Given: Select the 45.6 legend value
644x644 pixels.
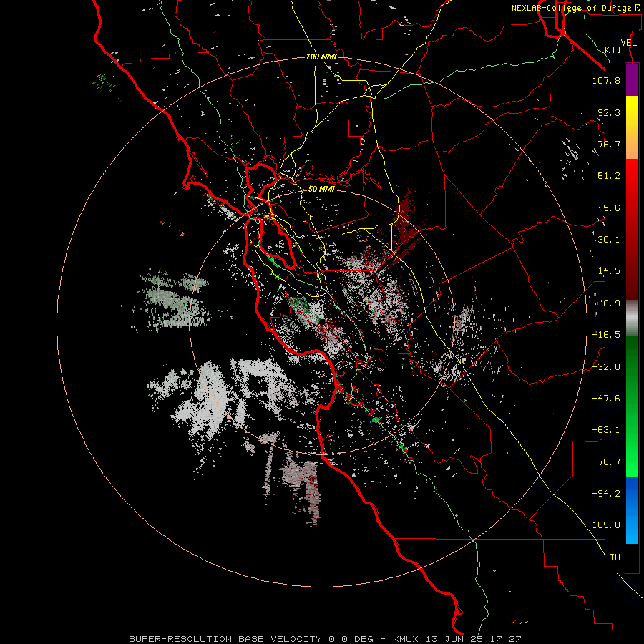Looking at the screenshot, I should tap(609, 208).
